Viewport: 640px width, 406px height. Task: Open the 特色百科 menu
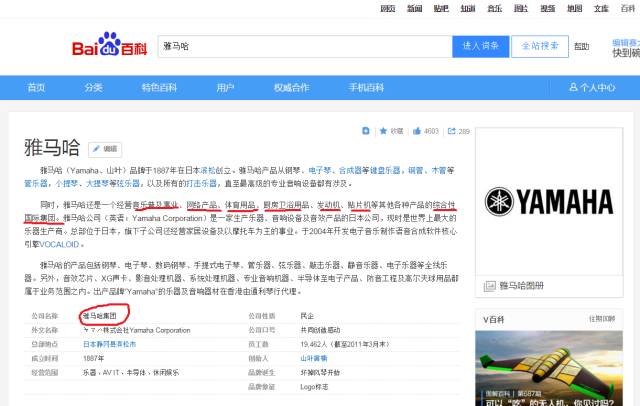[159, 87]
